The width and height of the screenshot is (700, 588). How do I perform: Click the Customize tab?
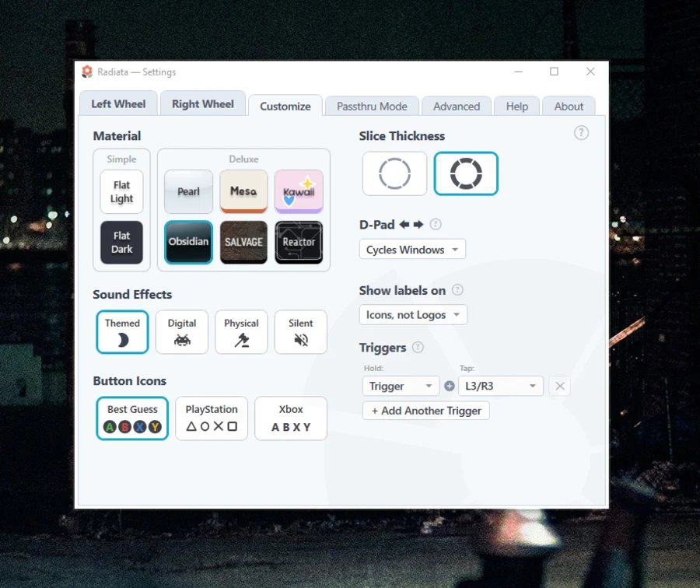click(285, 106)
